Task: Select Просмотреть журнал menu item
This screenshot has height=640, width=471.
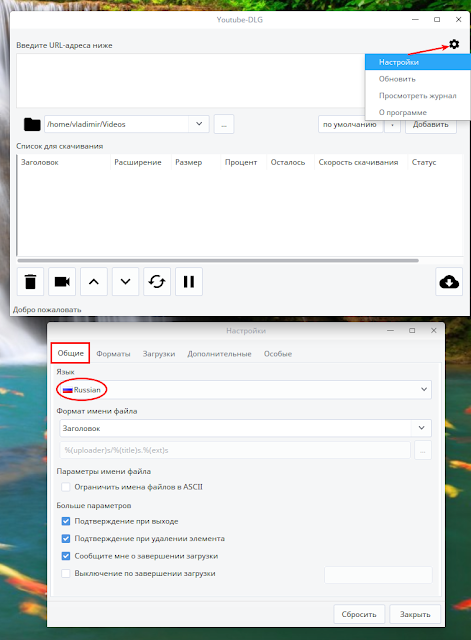Action: pyautogui.click(x=418, y=96)
